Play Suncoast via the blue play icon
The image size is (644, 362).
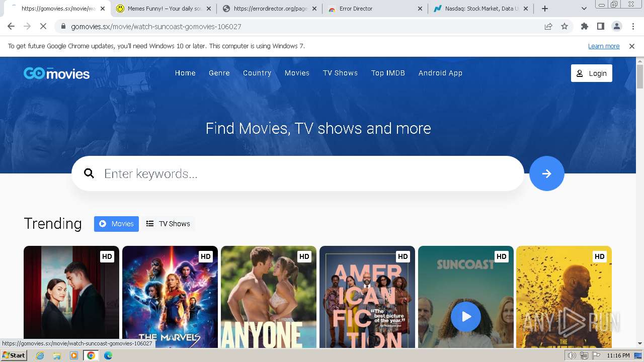coord(466,317)
